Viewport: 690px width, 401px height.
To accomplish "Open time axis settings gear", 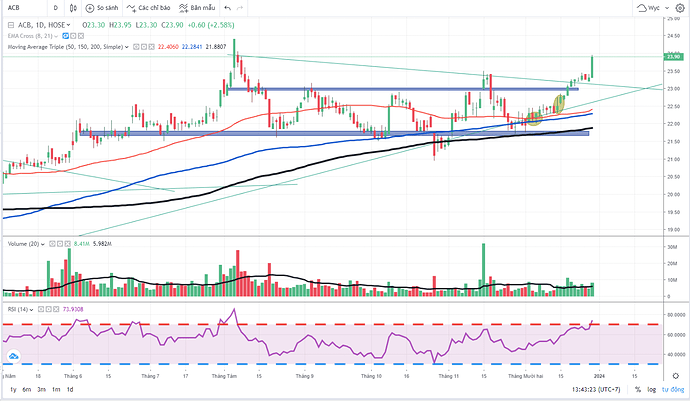I will pos(675,376).
